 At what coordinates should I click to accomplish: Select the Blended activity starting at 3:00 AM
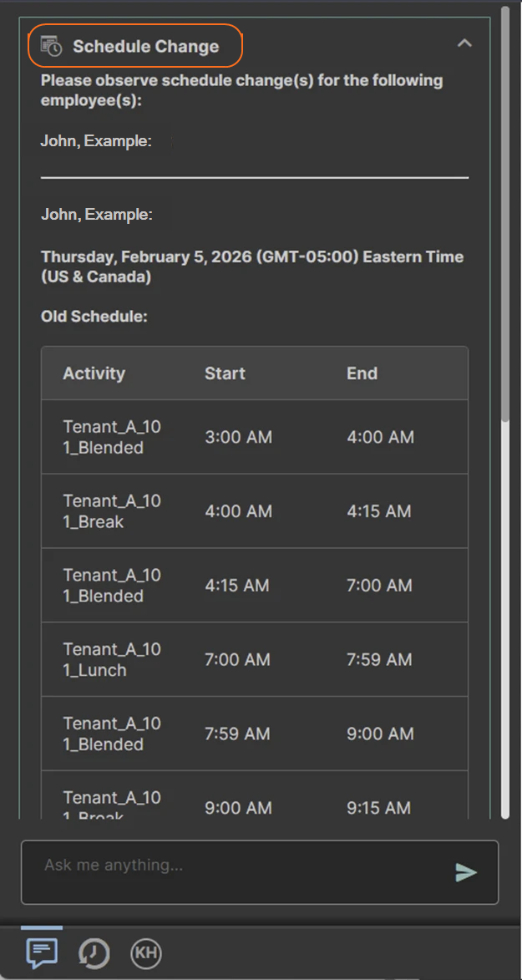(x=112, y=437)
